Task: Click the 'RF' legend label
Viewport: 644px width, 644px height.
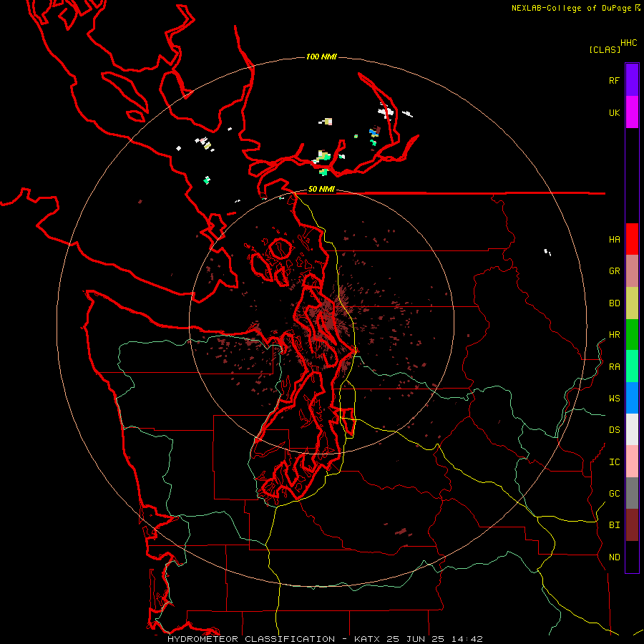Action: point(615,81)
